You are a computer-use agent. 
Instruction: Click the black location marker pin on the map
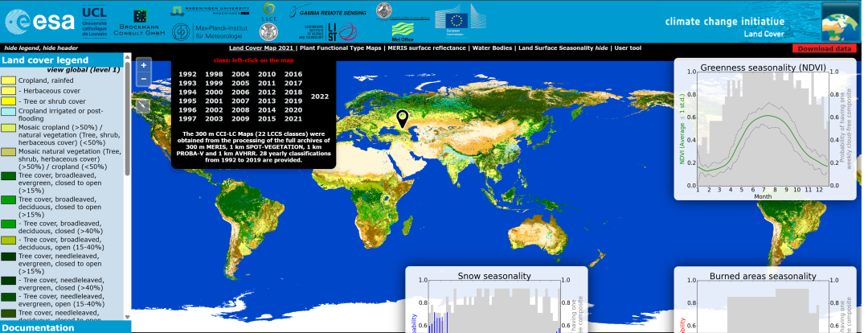pyautogui.click(x=403, y=117)
